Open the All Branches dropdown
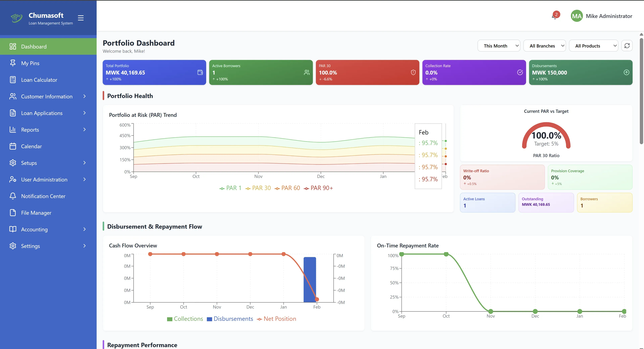 point(544,46)
